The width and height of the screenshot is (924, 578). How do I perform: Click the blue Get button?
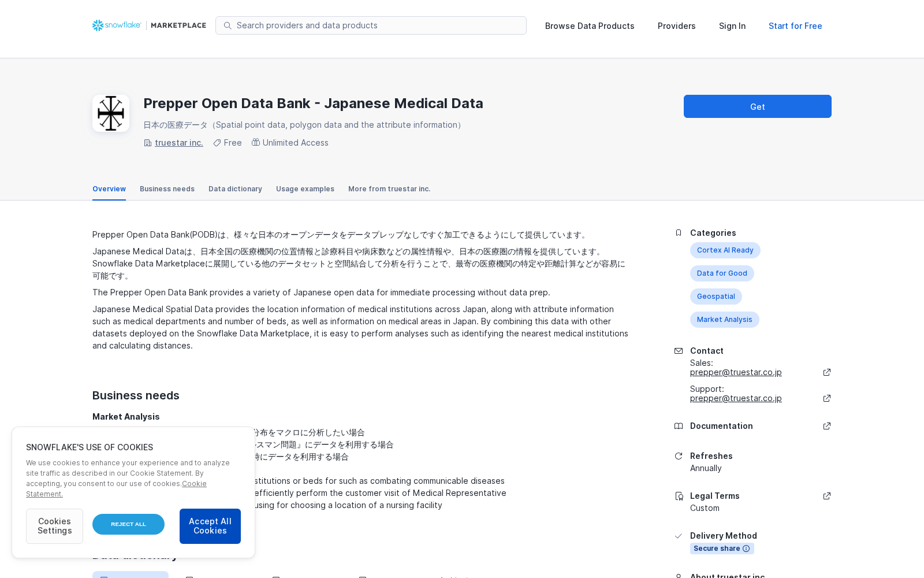pos(758,106)
